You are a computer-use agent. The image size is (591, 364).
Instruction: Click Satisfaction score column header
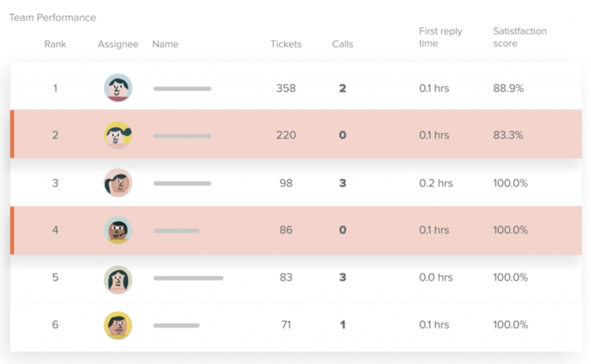tap(520, 37)
